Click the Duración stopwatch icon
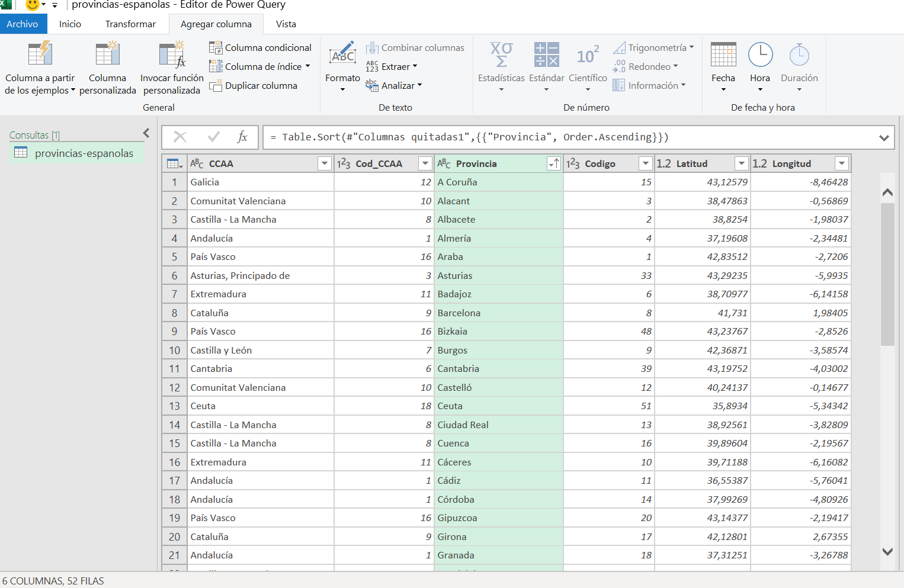Viewport: 904px width, 588px height. point(799,54)
